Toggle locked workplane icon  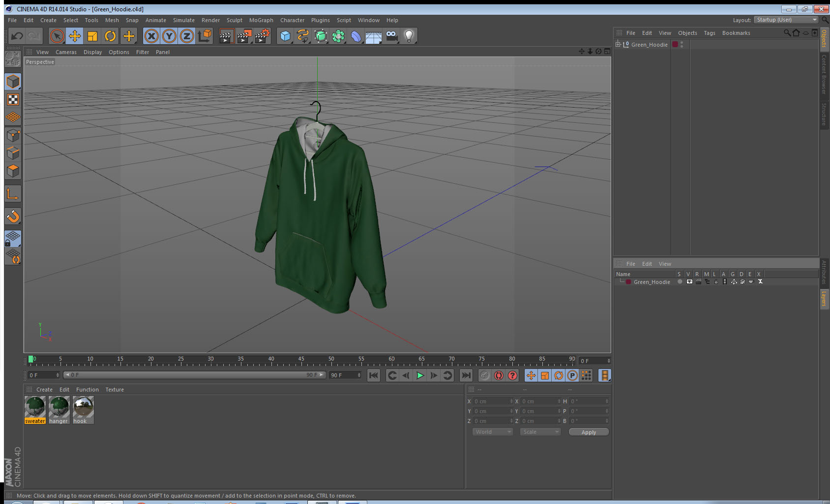coord(13,239)
